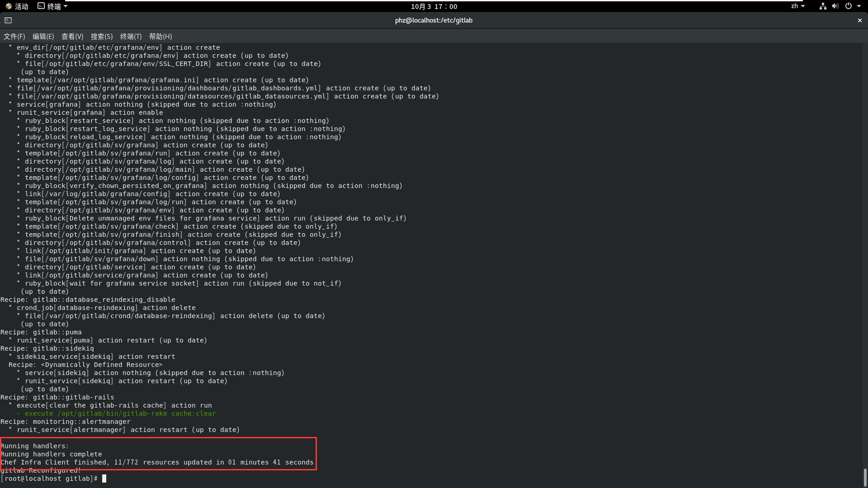Viewport: 868px width, 488px height.
Task: Open the 编辑(E) menu
Action: click(x=43, y=37)
